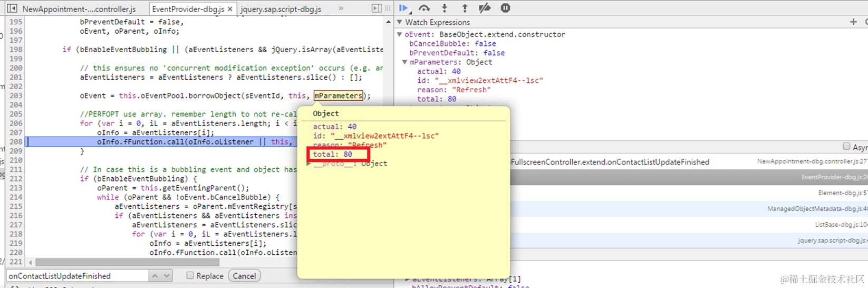The height and width of the screenshot is (288, 868).
Task: Toggle the file navigator sidebar icon
Action: [12, 8]
